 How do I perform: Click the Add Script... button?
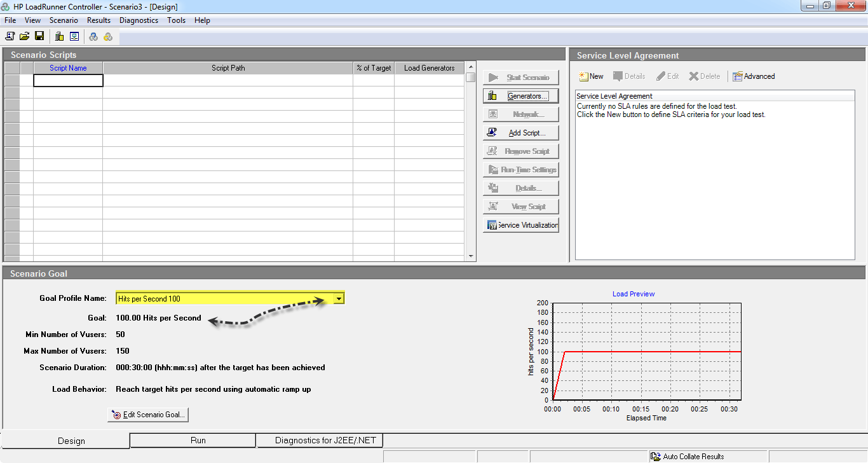click(x=521, y=133)
